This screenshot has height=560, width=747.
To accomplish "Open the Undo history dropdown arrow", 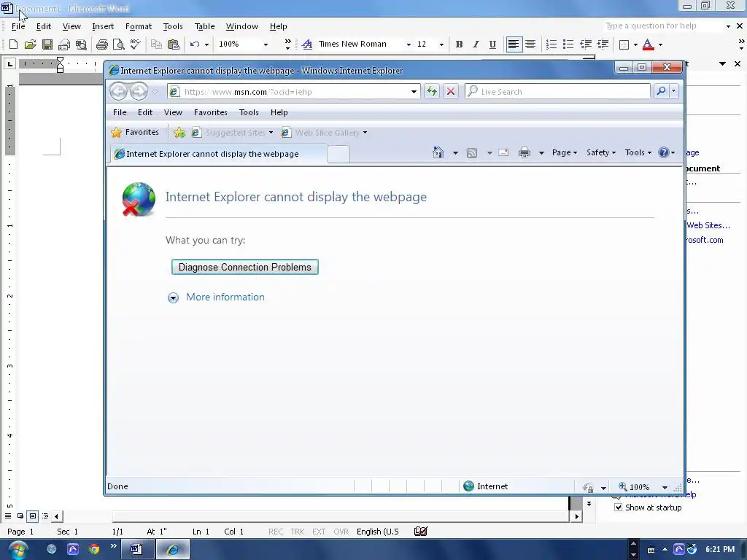I will (206, 44).
